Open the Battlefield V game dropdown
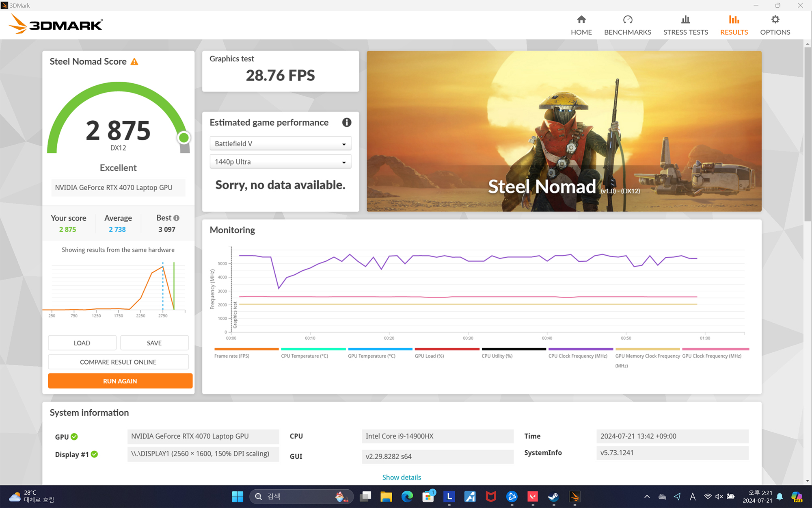Screen dimensions: 812x508 click(280, 144)
